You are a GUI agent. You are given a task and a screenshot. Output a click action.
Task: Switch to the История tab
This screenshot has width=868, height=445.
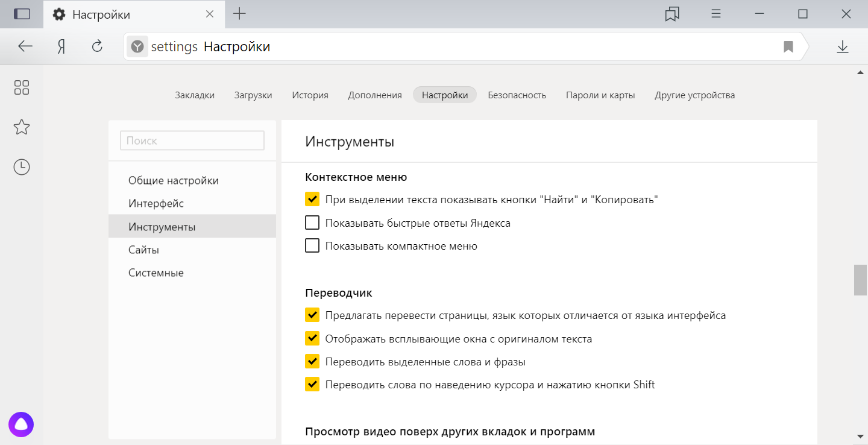(x=310, y=95)
